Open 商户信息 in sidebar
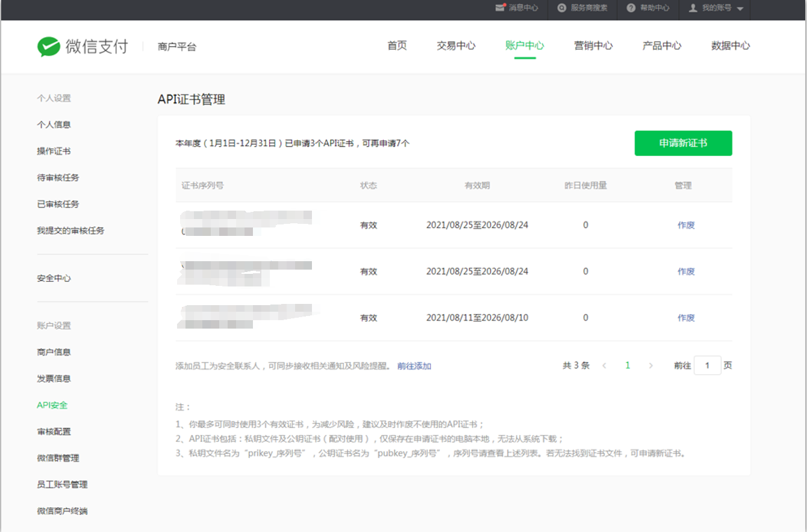 coord(54,352)
